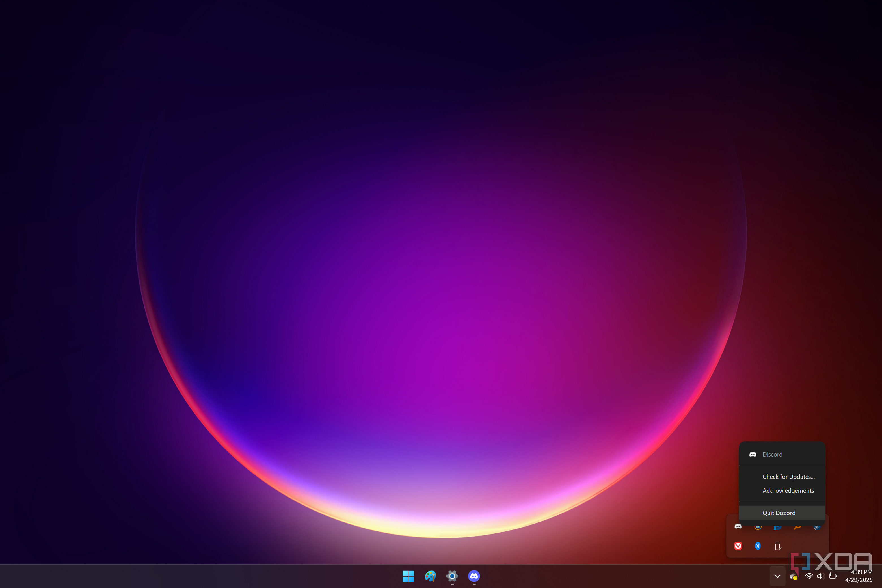The image size is (882, 588).
Task: Check the battery charging icon
Action: [x=833, y=576]
